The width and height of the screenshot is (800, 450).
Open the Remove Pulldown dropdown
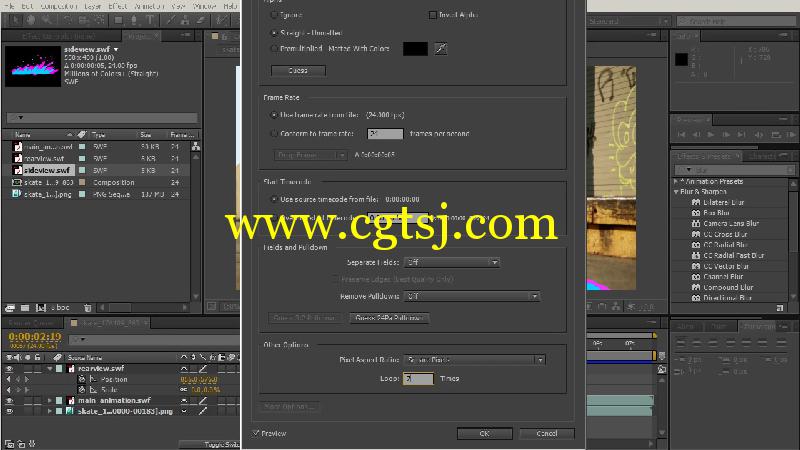tap(471, 296)
